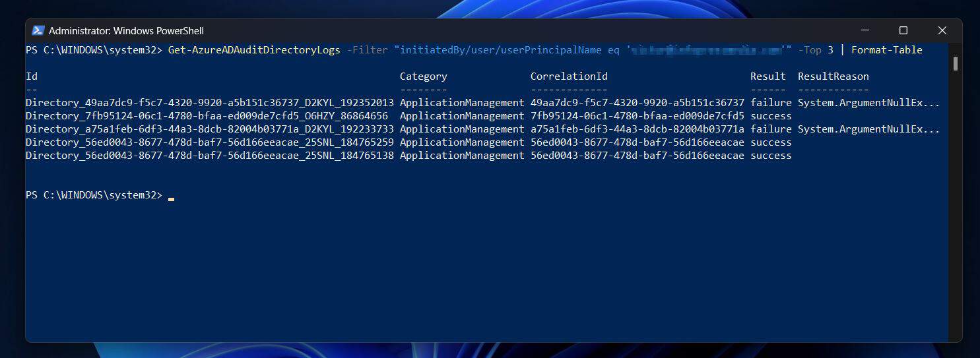Click Id Directory_56ed0043 ending 184765138
980x358 pixels.
coord(210,156)
